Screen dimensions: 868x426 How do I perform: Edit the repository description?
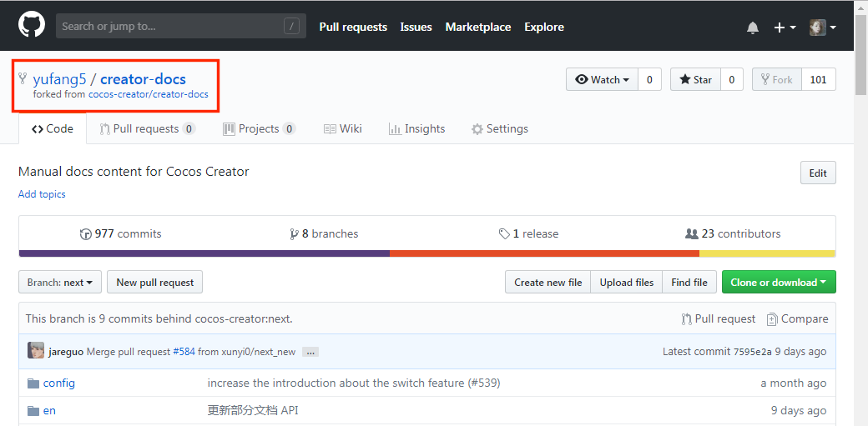(818, 173)
